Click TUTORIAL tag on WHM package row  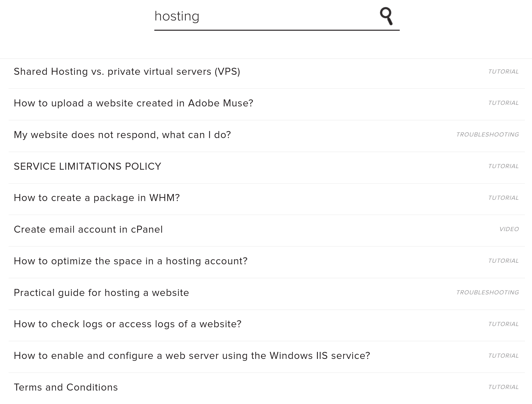(x=503, y=198)
